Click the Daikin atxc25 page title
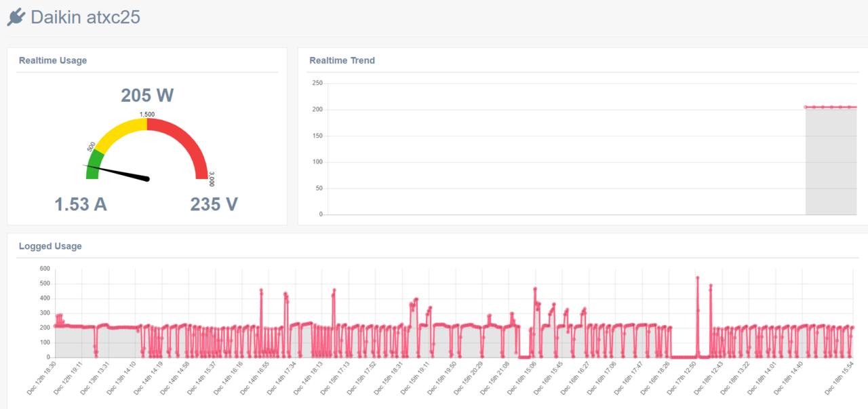Screen dimensions: 868x409 85,17
